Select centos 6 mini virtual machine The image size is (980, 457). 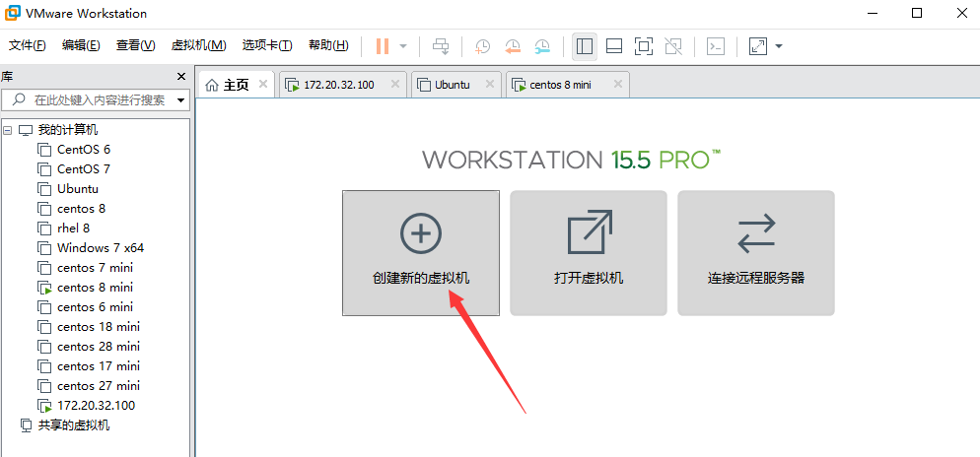[95, 306]
